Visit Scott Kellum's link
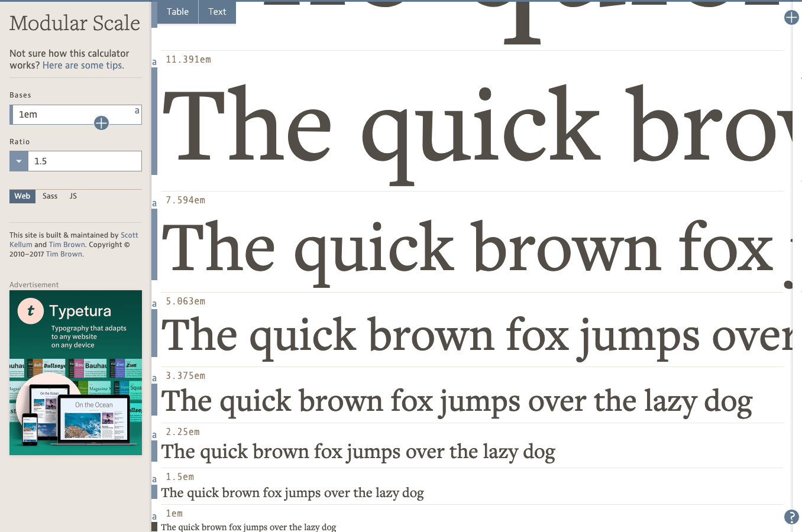 (73, 239)
